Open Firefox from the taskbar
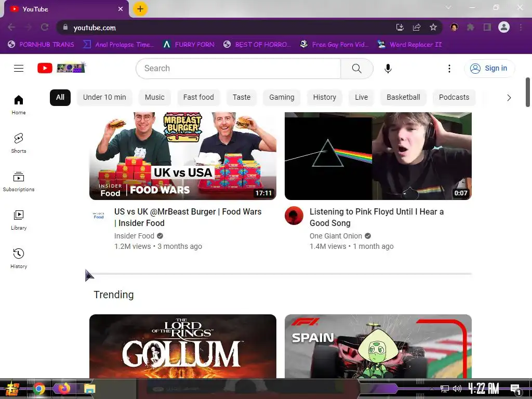The width and height of the screenshot is (532, 399). pyautogui.click(x=64, y=389)
